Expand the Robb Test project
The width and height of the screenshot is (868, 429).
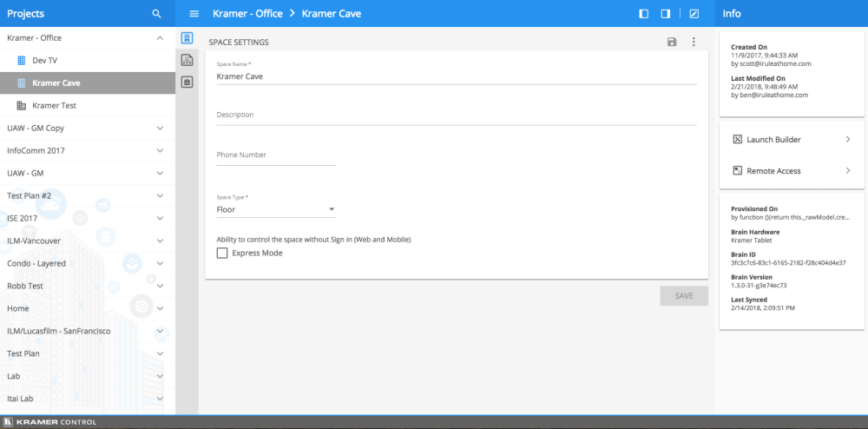pyautogui.click(x=160, y=287)
